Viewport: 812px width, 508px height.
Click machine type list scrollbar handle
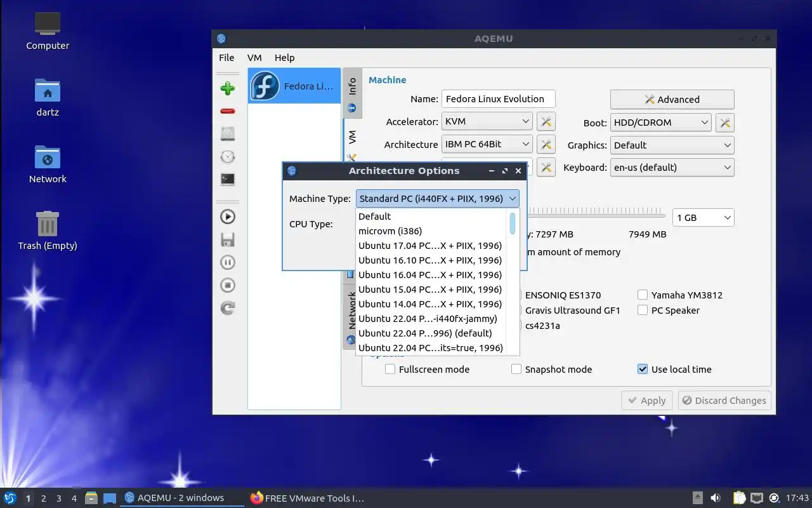[513, 223]
